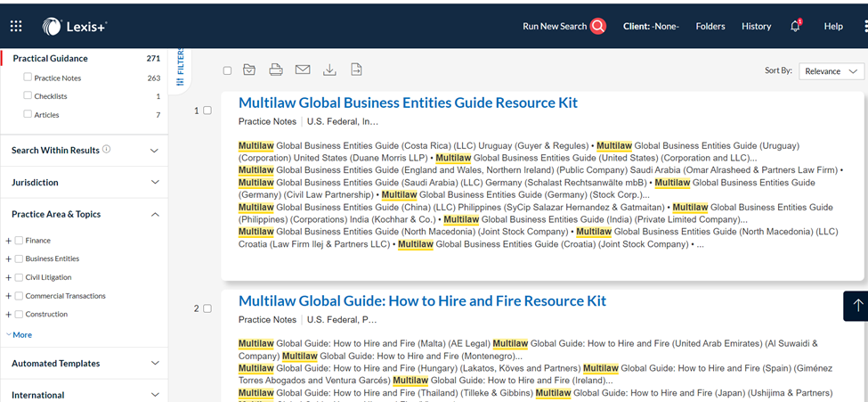Click the Lexis+ logo

pos(76,27)
